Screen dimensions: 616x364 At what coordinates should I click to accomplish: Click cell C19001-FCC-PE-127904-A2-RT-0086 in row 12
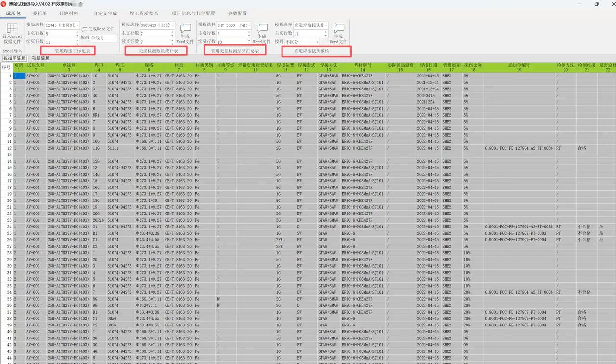[519, 148]
